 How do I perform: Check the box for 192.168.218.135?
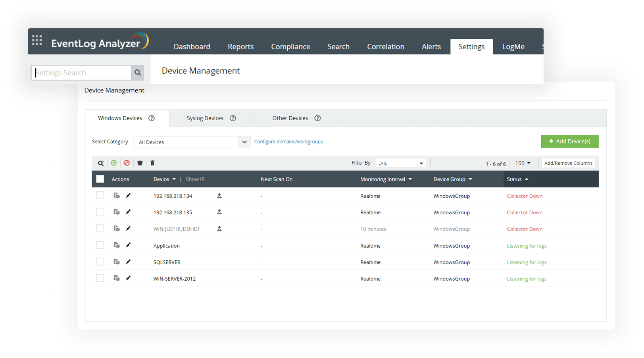(100, 212)
